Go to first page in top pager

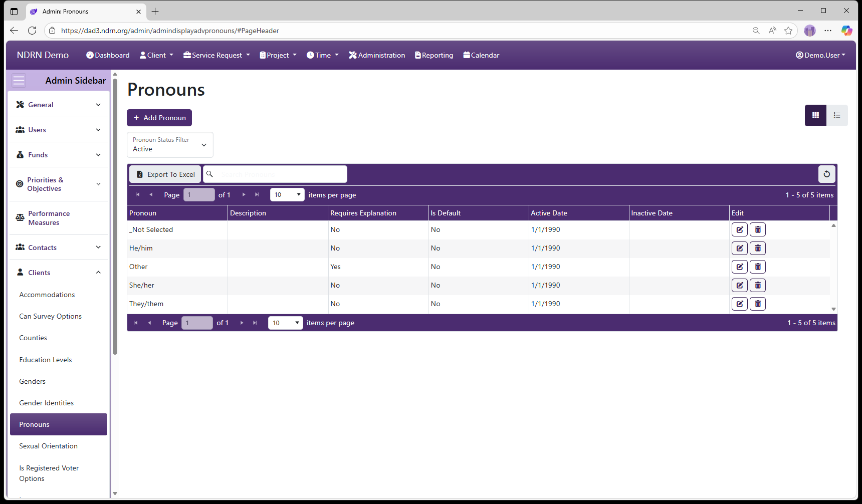137,195
